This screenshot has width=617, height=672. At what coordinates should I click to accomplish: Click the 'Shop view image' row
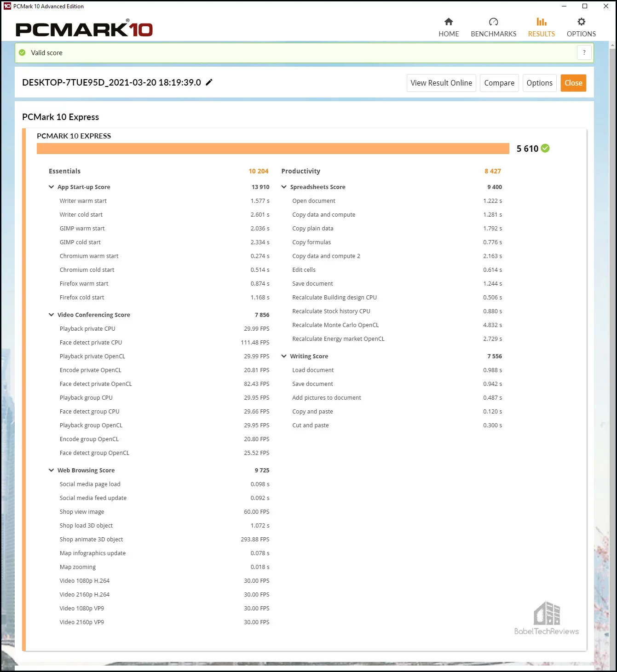[164, 512]
